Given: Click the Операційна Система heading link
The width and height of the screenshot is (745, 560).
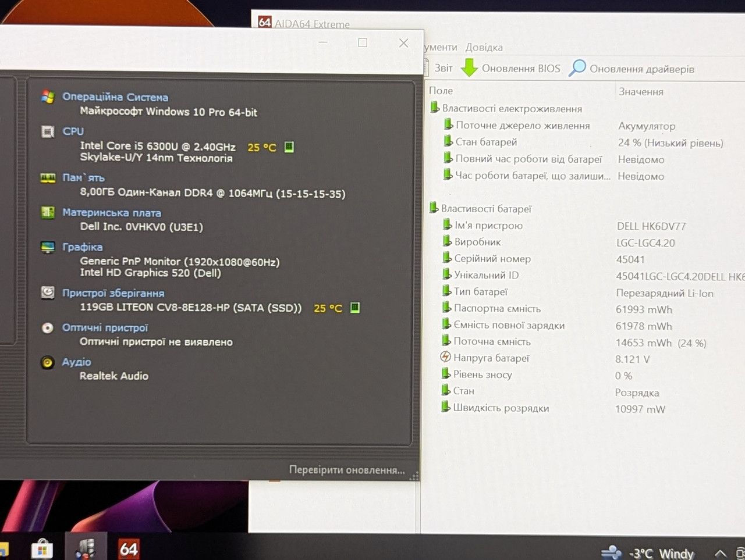Looking at the screenshot, I should pyautogui.click(x=115, y=97).
